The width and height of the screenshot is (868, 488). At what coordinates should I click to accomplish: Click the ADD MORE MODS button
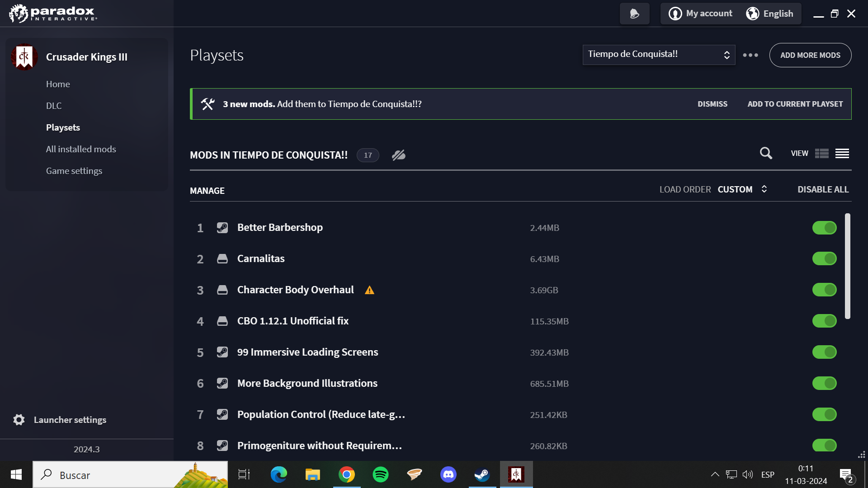pos(810,55)
